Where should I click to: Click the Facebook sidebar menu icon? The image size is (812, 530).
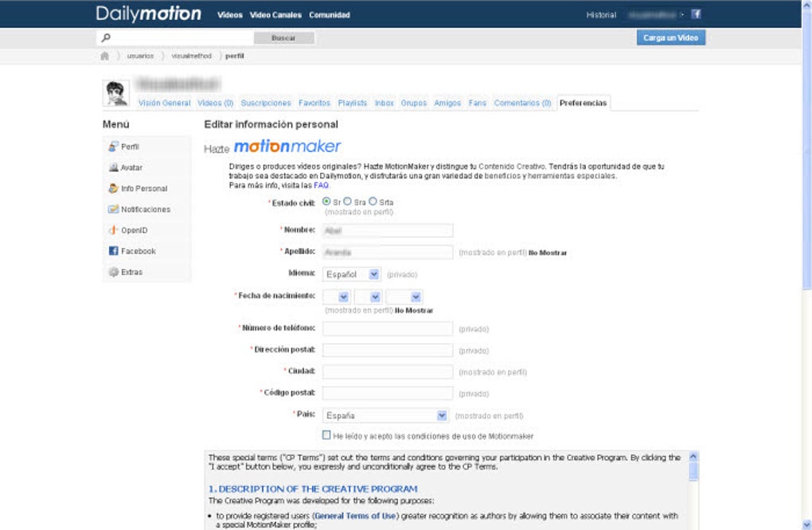(x=113, y=251)
